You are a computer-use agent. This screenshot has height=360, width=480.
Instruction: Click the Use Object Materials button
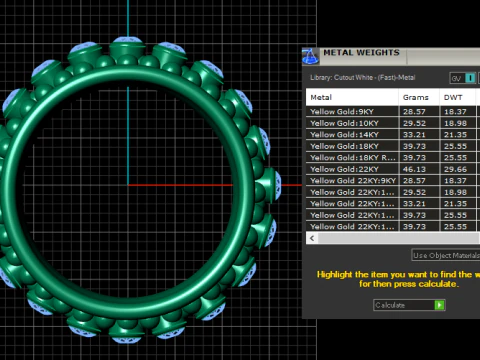tap(446, 255)
